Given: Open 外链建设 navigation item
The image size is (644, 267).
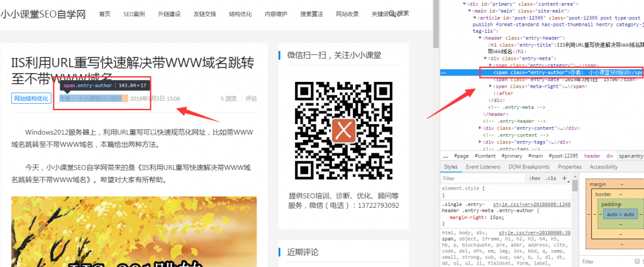Looking at the screenshot, I should click(x=169, y=14).
